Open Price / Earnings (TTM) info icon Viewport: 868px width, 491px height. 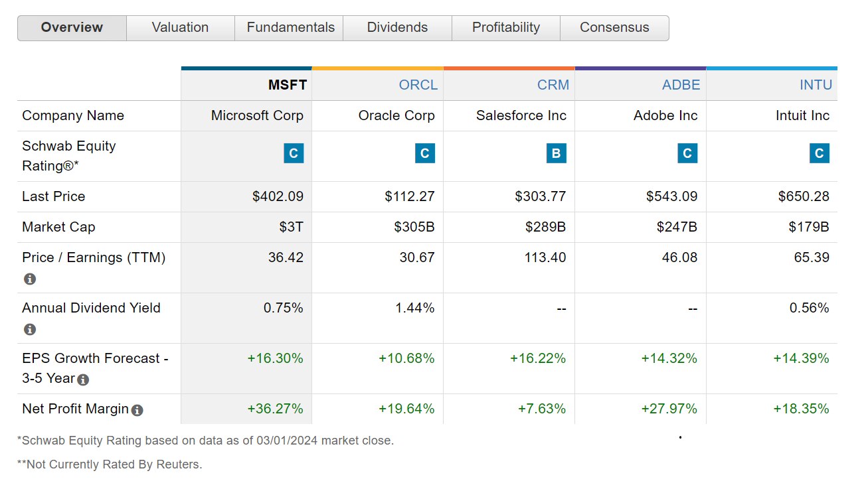pyautogui.click(x=29, y=279)
